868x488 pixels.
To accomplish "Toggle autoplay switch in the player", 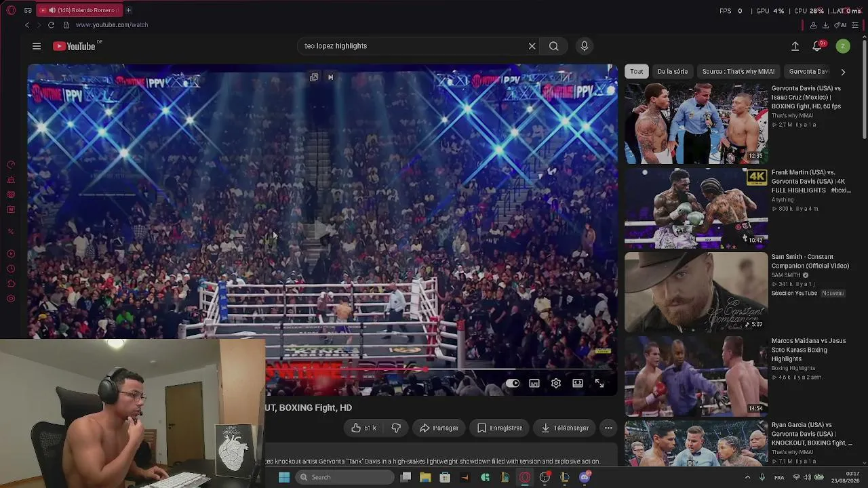I will click(x=513, y=384).
